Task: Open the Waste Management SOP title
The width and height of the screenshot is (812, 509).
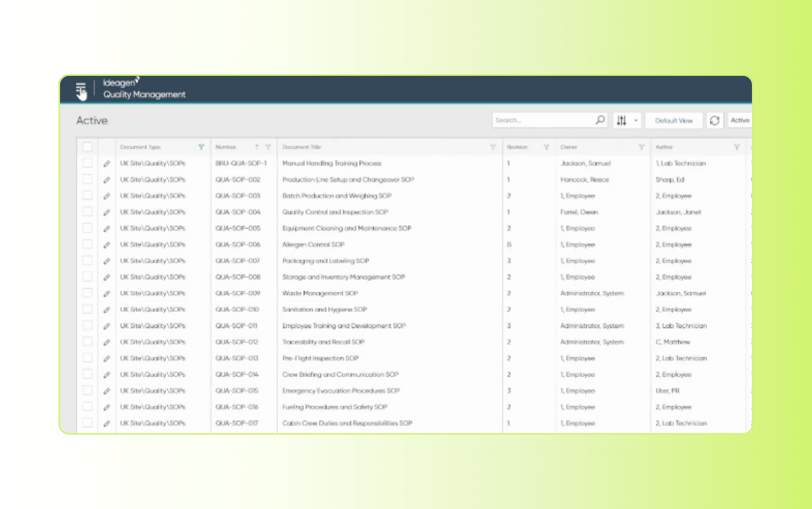Action: coord(320,293)
